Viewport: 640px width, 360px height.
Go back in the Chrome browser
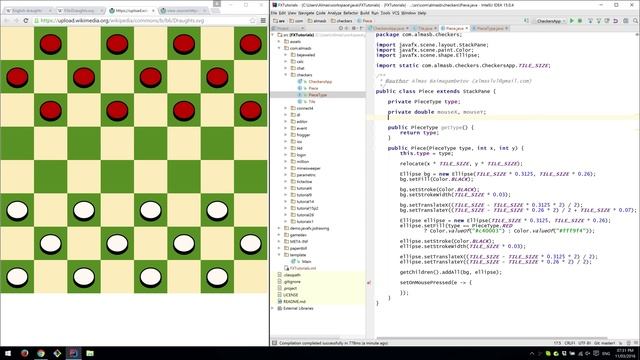click(x=7, y=20)
